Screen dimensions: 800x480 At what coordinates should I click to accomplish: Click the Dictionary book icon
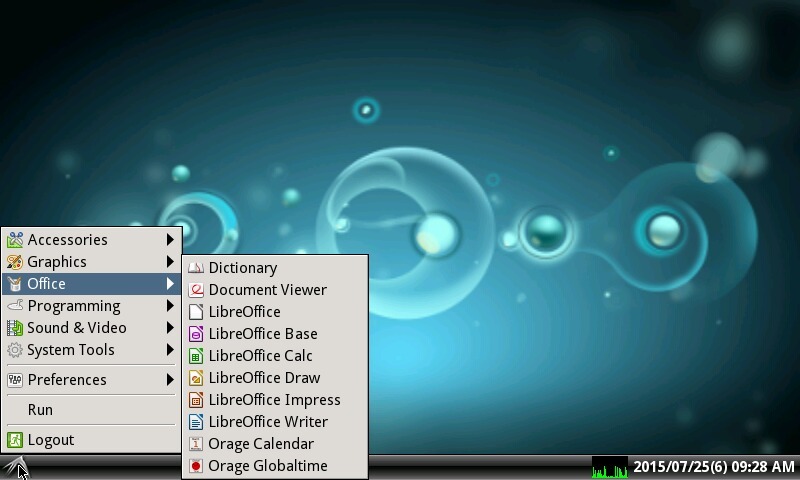click(x=196, y=268)
